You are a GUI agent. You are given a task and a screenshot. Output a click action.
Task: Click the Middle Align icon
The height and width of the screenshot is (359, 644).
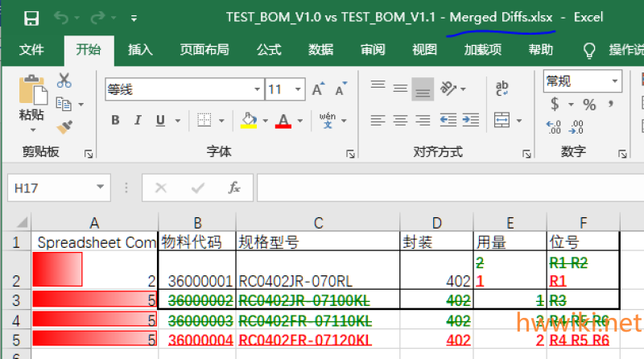pos(400,88)
